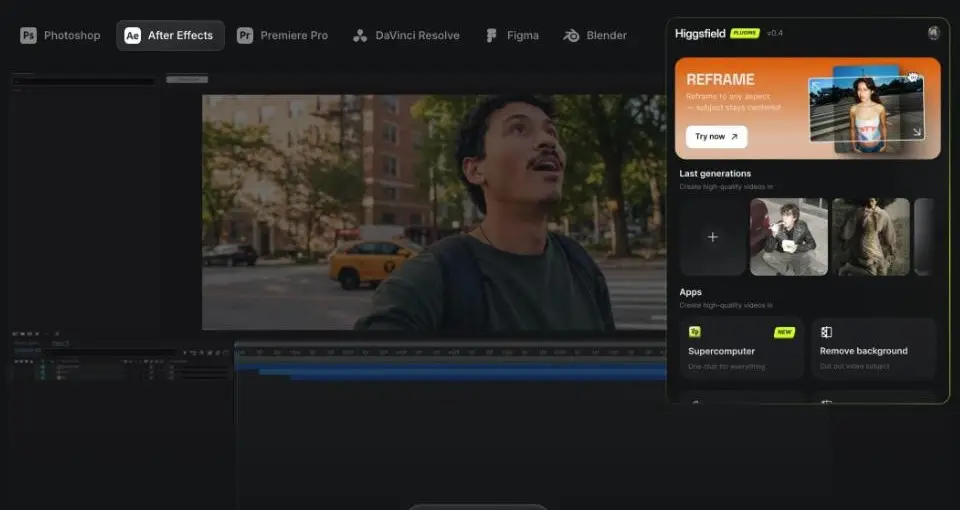Click the DaVinci Resolve logo icon

pos(360,36)
